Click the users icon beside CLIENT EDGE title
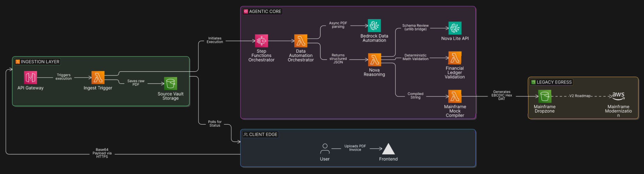Viewport: 644px width, 174px height. (246, 134)
